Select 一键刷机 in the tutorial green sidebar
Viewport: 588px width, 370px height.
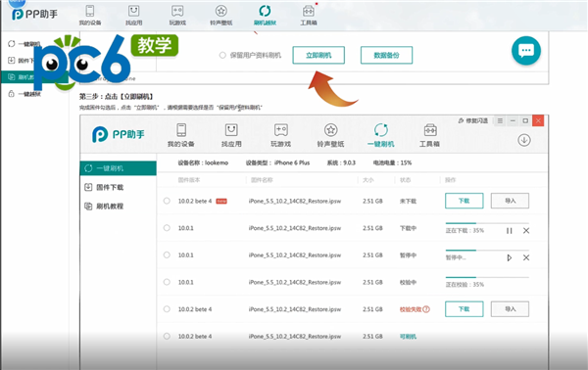click(119, 168)
